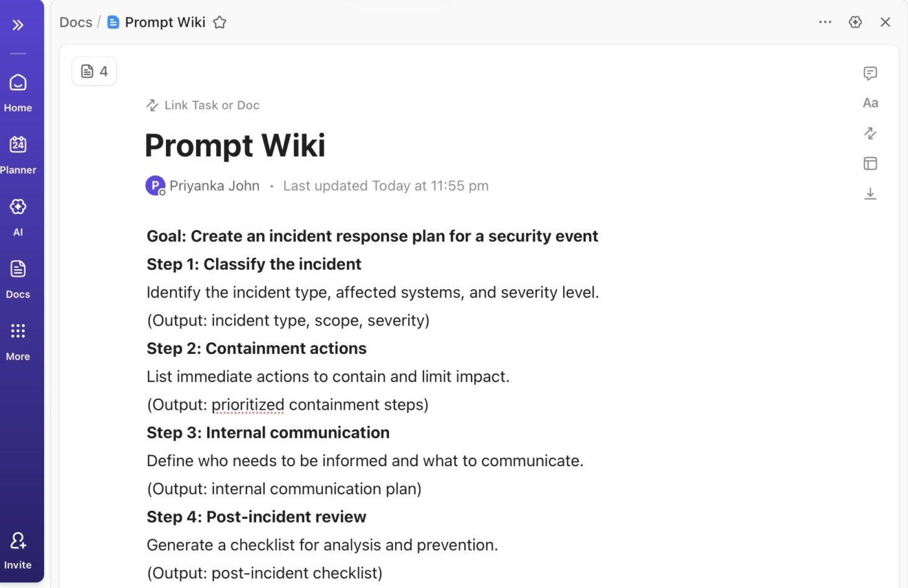Viewport: 908px width, 588px height.
Task: Open the page layout panel
Action: click(870, 163)
